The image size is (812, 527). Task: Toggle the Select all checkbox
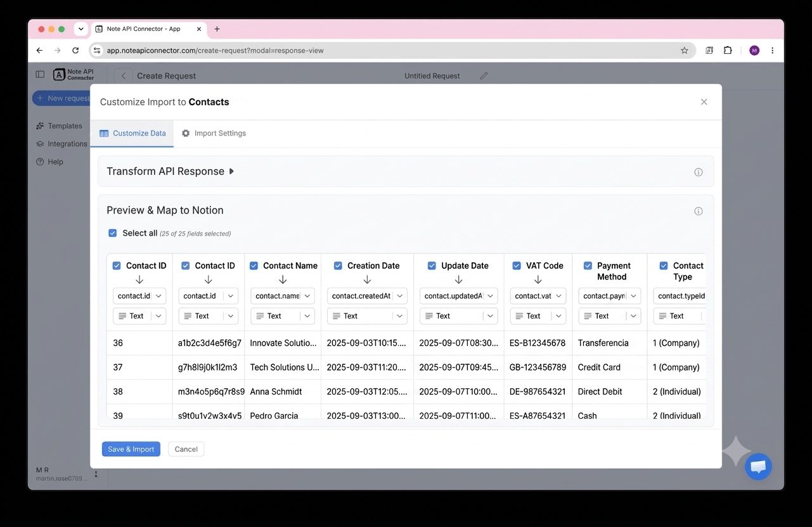[113, 233]
